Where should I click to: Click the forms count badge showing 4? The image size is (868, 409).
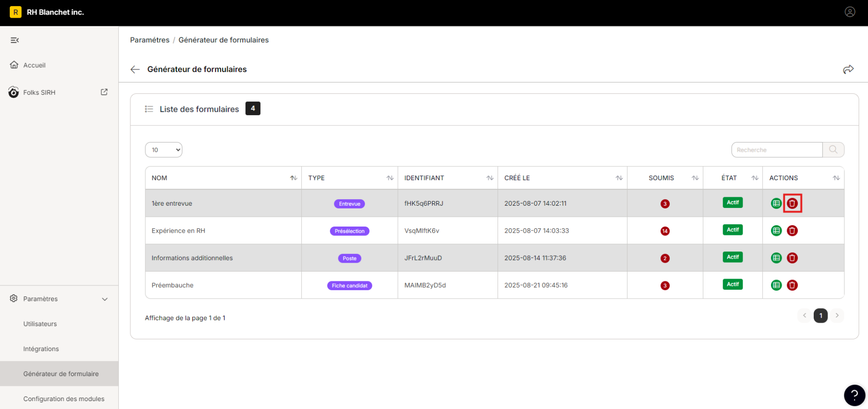253,109
